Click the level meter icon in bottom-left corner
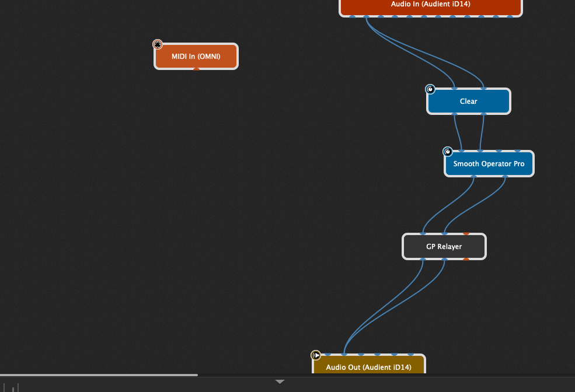The height and width of the screenshot is (392, 575). click(x=12, y=387)
